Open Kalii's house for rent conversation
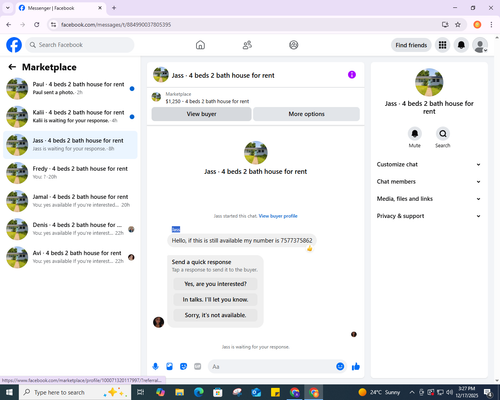 [70, 117]
